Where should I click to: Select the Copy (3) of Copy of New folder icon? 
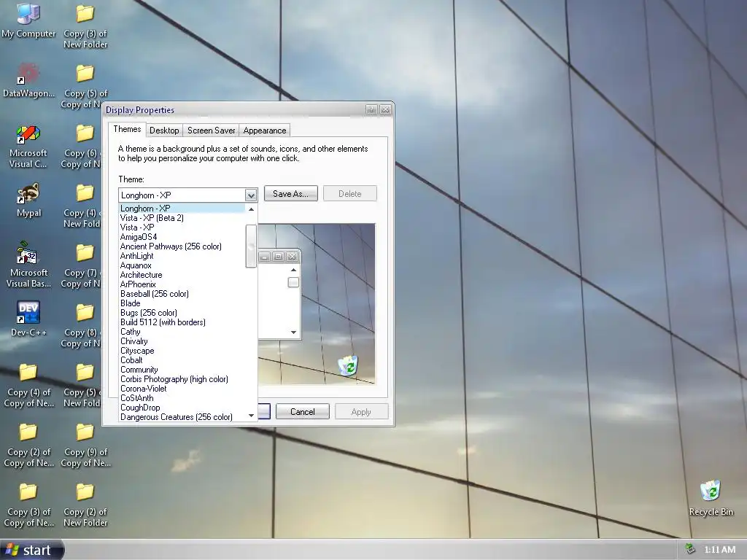28,505
